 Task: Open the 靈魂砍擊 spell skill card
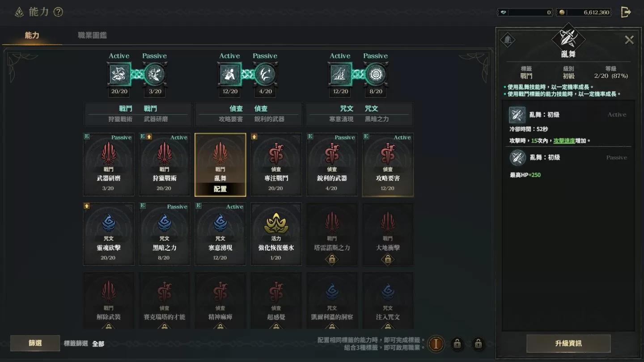coord(109,234)
